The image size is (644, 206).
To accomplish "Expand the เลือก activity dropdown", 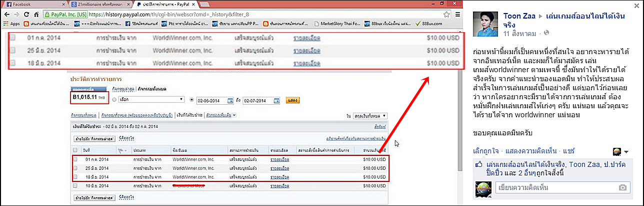I will click(x=151, y=100).
